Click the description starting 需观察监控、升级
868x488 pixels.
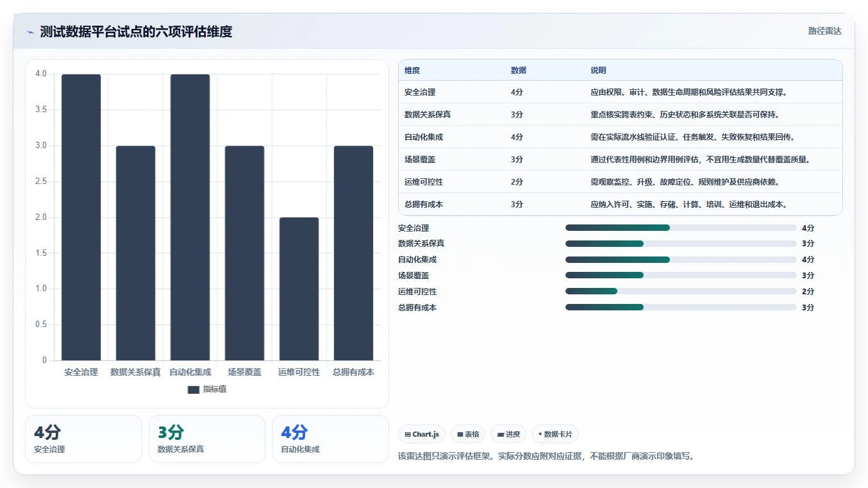(x=685, y=182)
